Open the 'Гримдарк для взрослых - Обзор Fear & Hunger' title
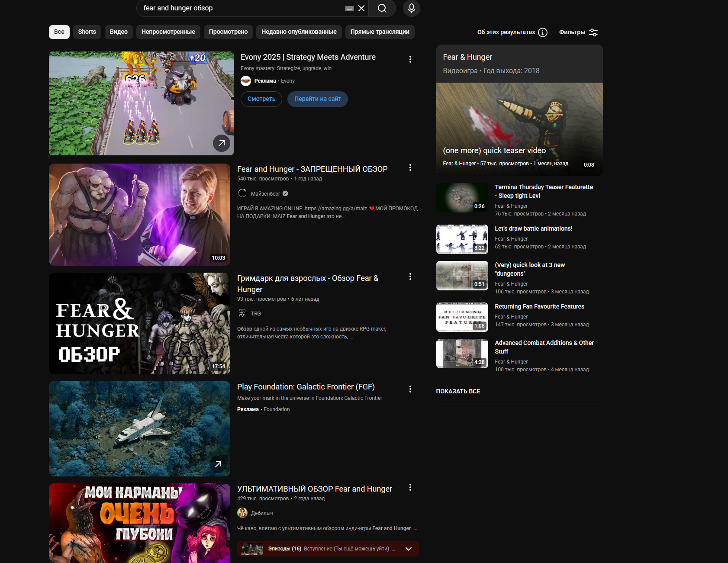Screen dimensions: 728x563 point(308,284)
